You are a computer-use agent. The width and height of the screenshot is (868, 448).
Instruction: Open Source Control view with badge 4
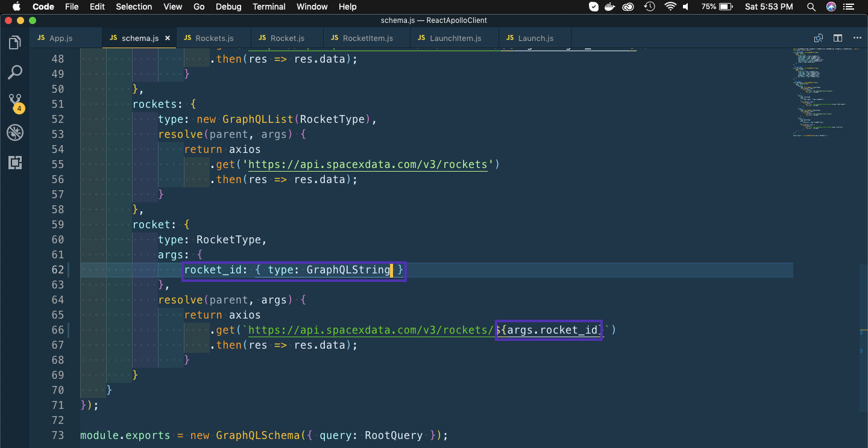click(15, 102)
